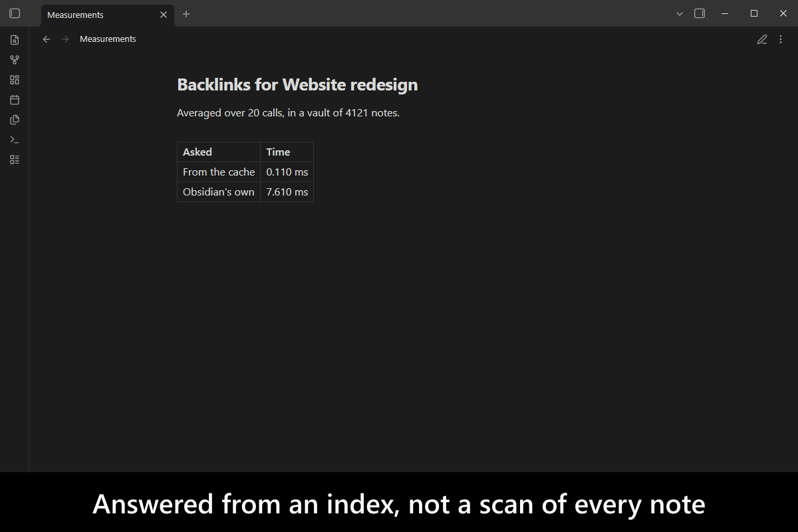Open the quick switcher file-search icon

click(x=15, y=40)
